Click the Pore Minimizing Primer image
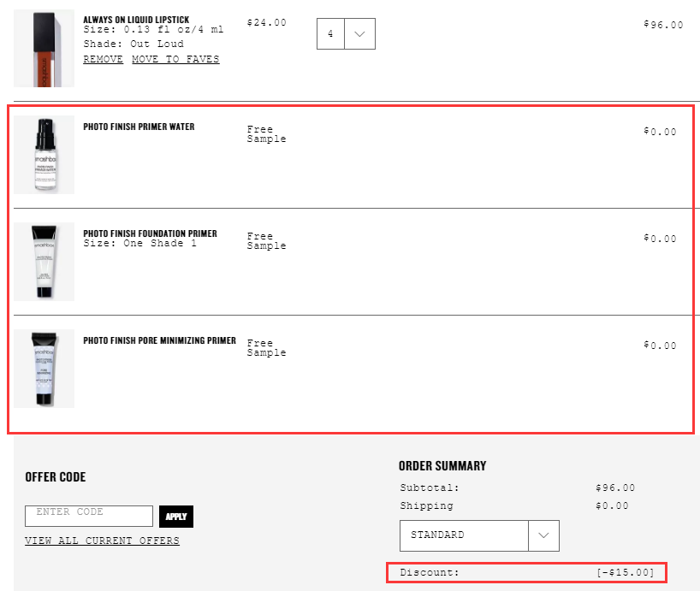 [44, 369]
